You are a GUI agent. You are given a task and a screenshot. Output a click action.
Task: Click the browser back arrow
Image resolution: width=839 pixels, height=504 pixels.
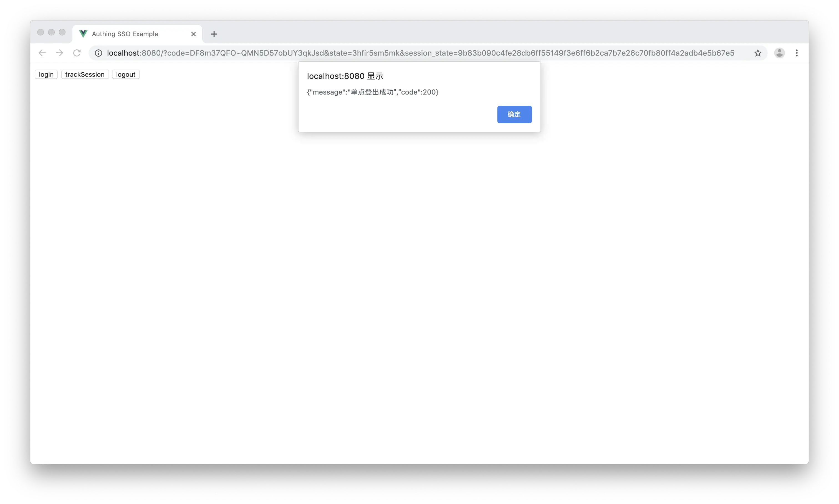(x=42, y=53)
